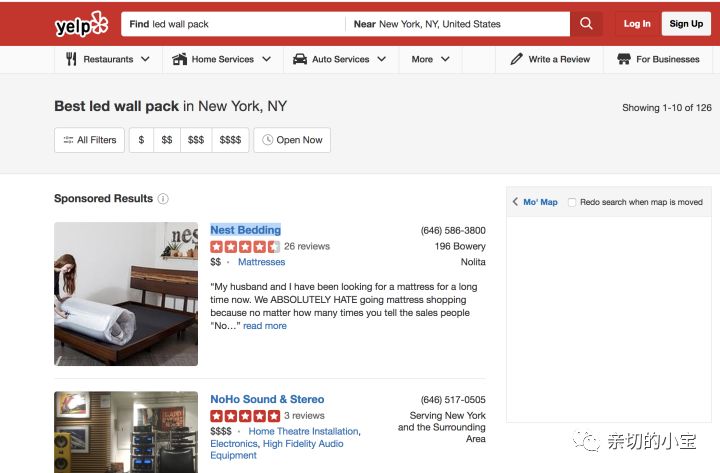720x473 pixels.
Task: Click the Yelp logo
Action: pos(81,23)
